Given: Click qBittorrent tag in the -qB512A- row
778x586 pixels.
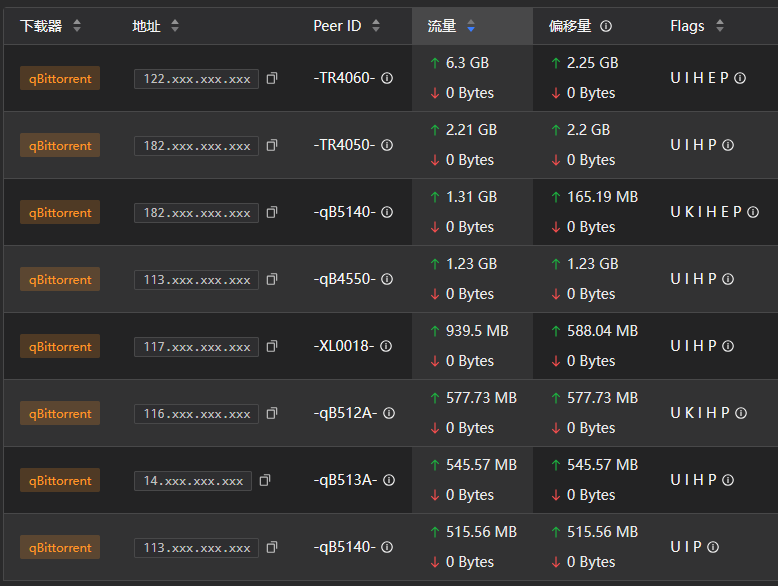Looking at the screenshot, I should (60, 413).
